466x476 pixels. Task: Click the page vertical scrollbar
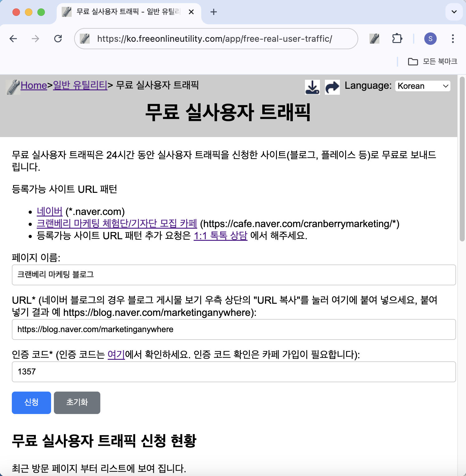pos(462,159)
